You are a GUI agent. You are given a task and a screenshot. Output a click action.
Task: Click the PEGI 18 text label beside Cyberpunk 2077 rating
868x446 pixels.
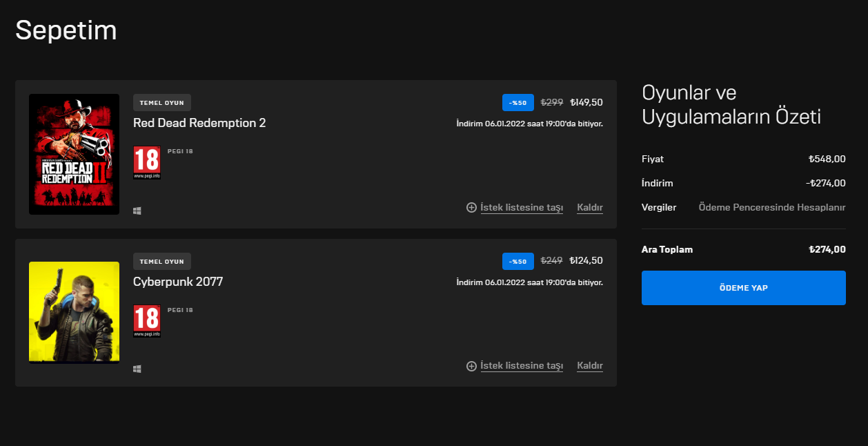[x=180, y=310]
